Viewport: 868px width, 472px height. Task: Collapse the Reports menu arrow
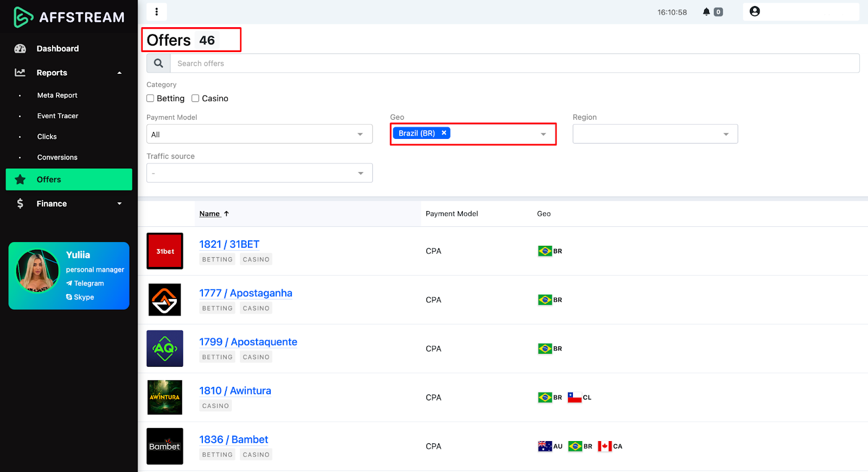119,73
